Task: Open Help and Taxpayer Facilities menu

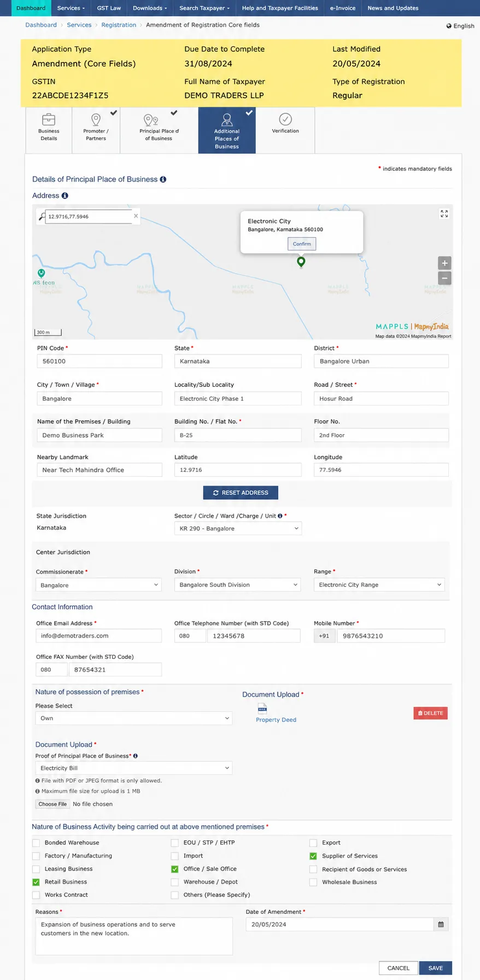Action: (x=280, y=8)
